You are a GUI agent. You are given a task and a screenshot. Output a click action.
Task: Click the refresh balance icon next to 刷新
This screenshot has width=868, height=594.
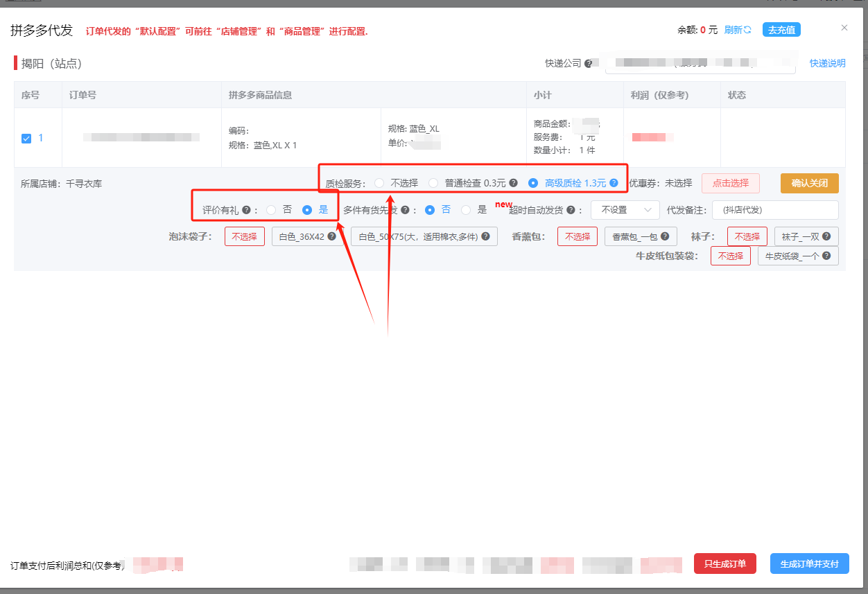coord(747,30)
